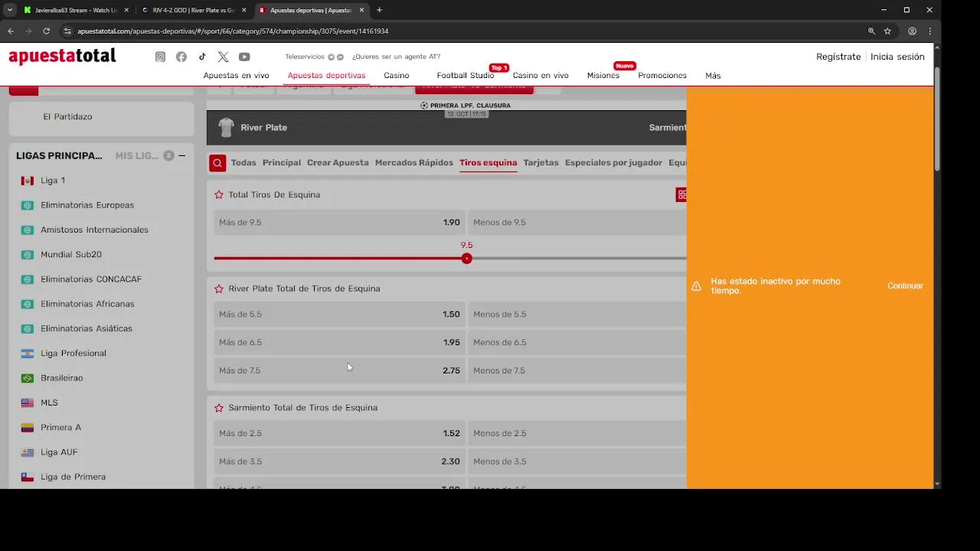Open the tab search dropdown arrow
The image size is (980, 551).
[x=9, y=10]
